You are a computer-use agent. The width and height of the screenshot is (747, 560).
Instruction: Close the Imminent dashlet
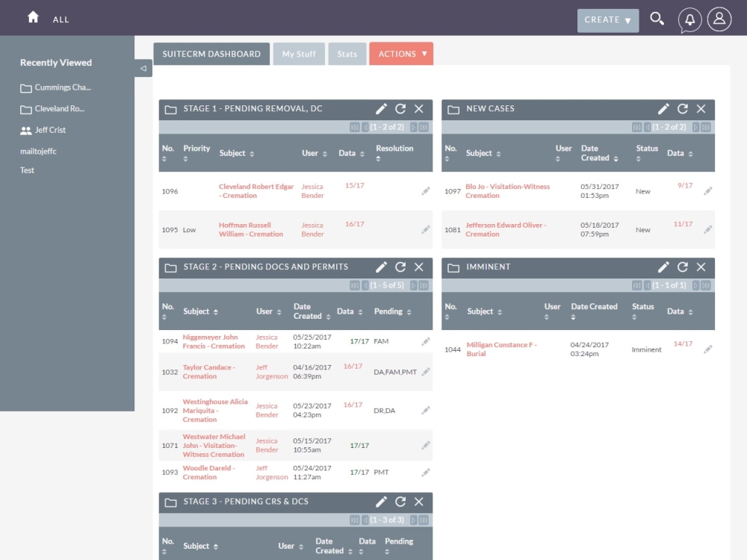(701, 267)
